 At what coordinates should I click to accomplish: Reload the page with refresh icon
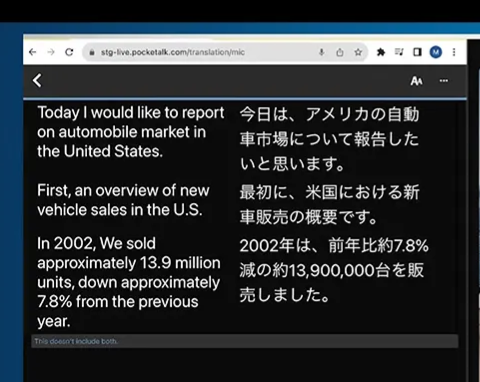(x=69, y=52)
